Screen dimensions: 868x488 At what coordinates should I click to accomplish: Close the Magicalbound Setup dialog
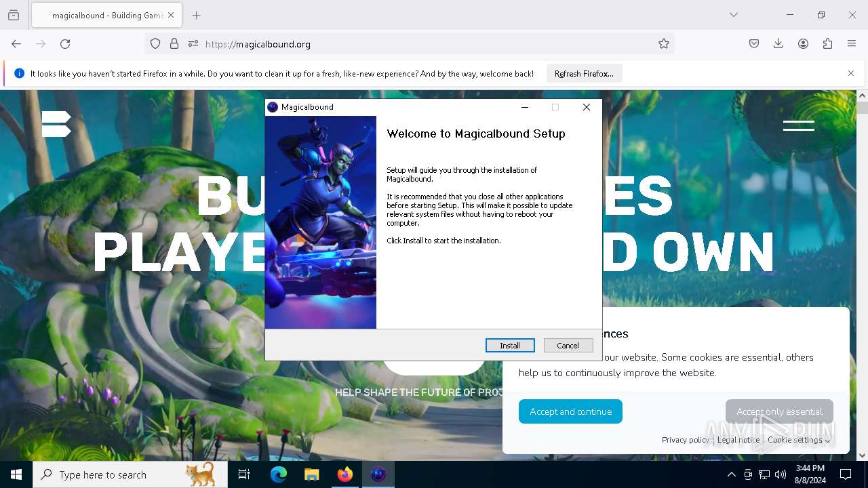pos(587,107)
